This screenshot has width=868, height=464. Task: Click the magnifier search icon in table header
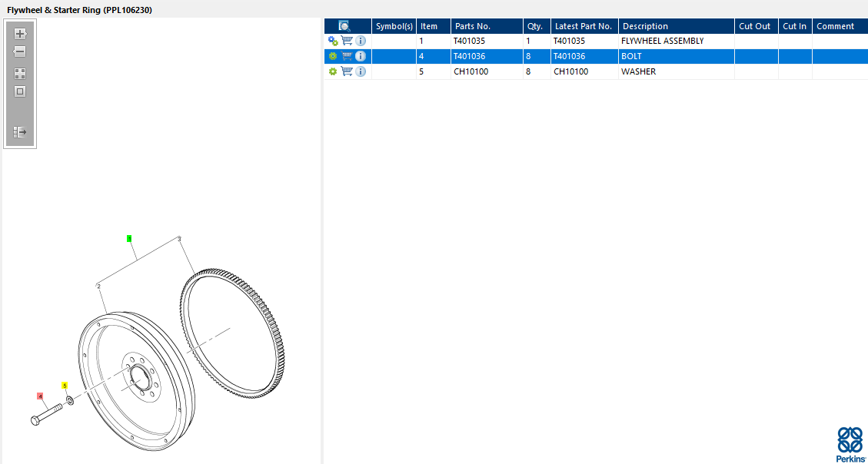coord(344,26)
